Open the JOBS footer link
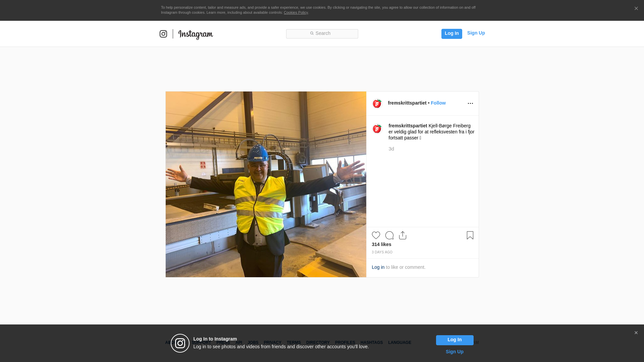644x362 pixels. [x=253, y=343]
